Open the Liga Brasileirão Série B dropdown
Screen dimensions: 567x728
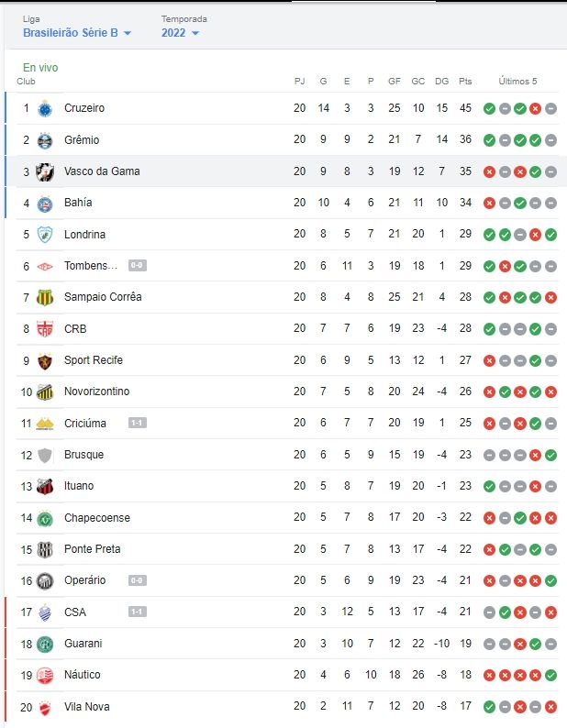(77, 33)
